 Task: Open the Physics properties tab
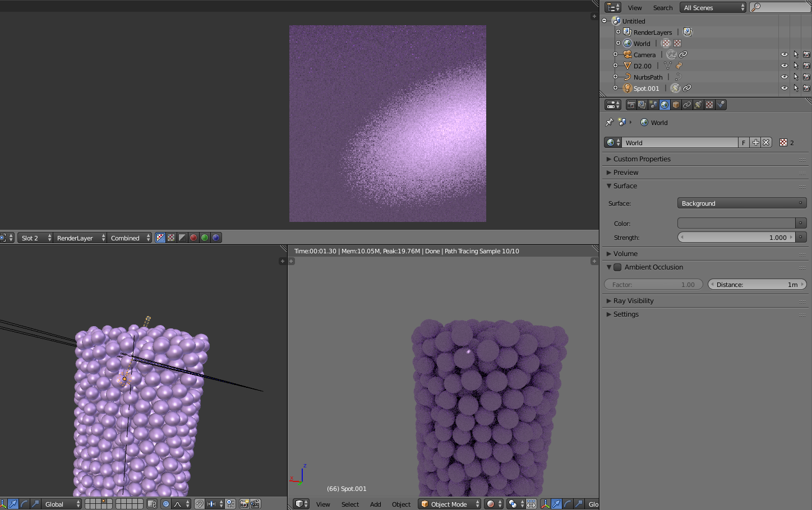721,105
